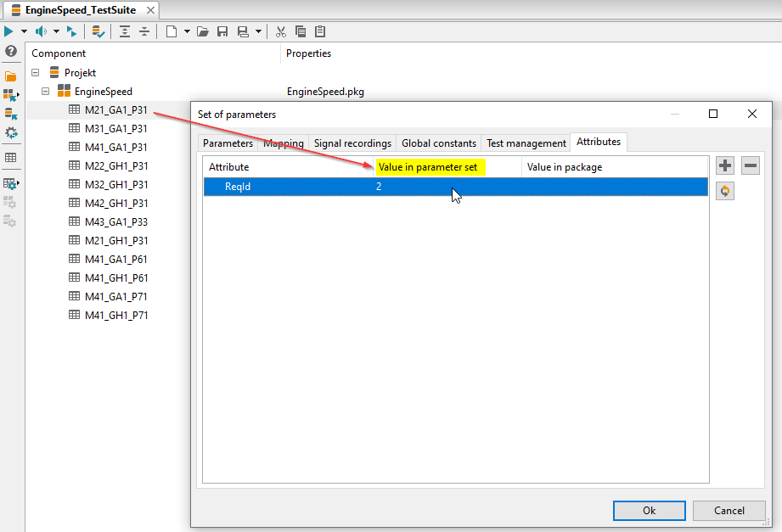Select the M41_GA1_P71 parameter set
This screenshot has height=532, width=782.
click(x=113, y=295)
